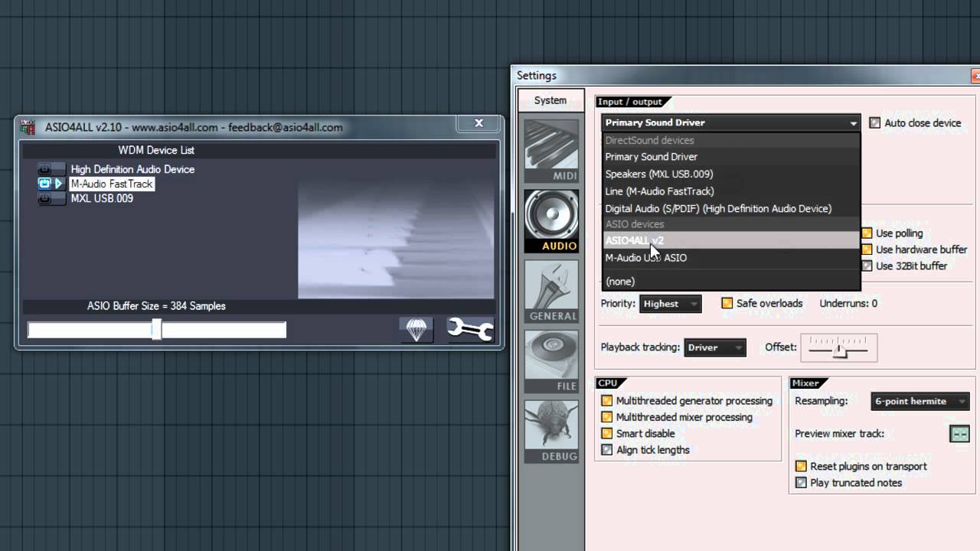Open the GENERAL settings section
This screenshot has width=980, height=551.
(x=551, y=292)
